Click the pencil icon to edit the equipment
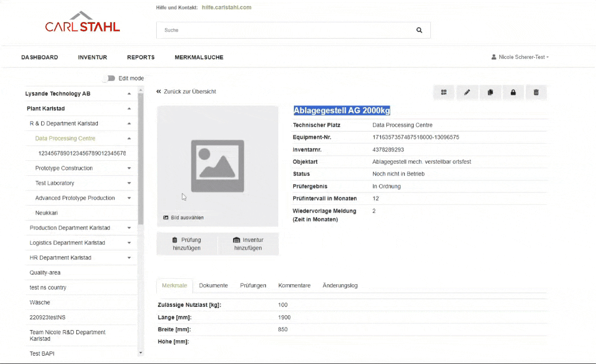Image resolution: width=596 pixels, height=364 pixels. click(x=467, y=92)
